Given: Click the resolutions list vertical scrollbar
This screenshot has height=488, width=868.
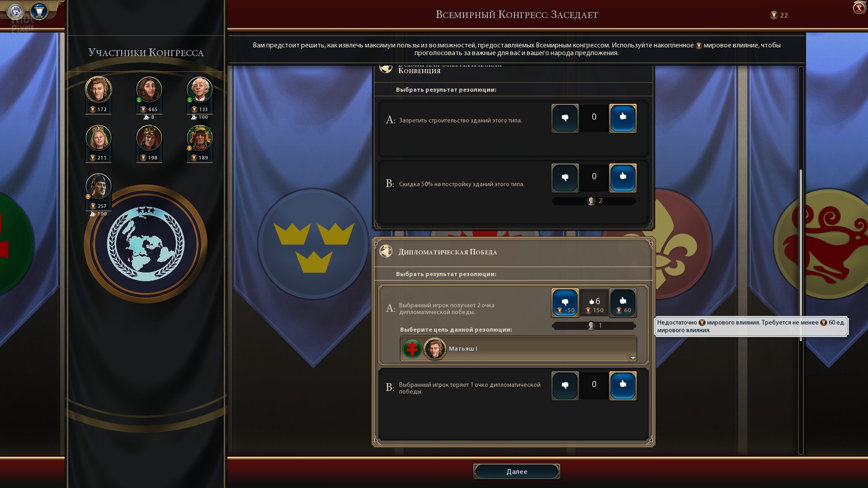Looking at the screenshot, I should [x=801, y=255].
